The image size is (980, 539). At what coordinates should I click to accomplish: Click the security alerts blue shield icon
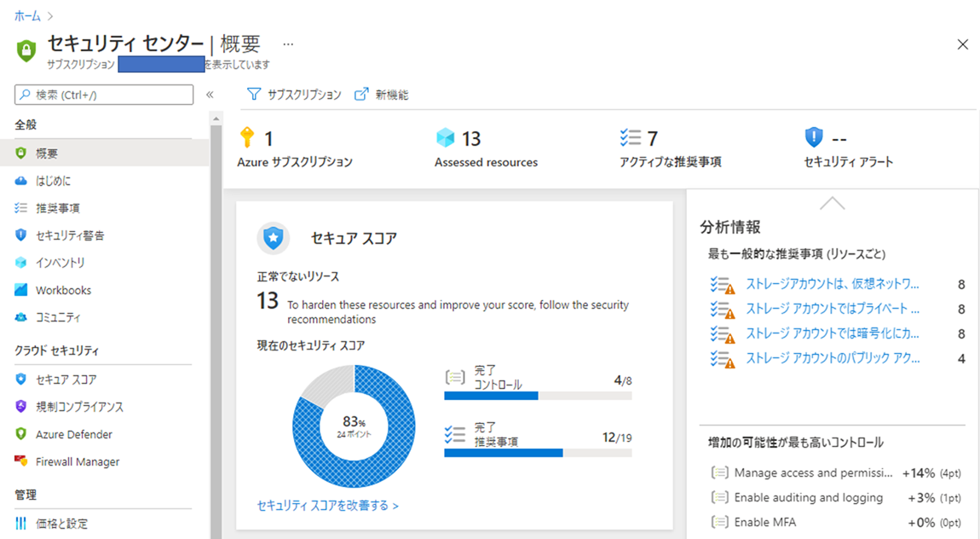814,137
